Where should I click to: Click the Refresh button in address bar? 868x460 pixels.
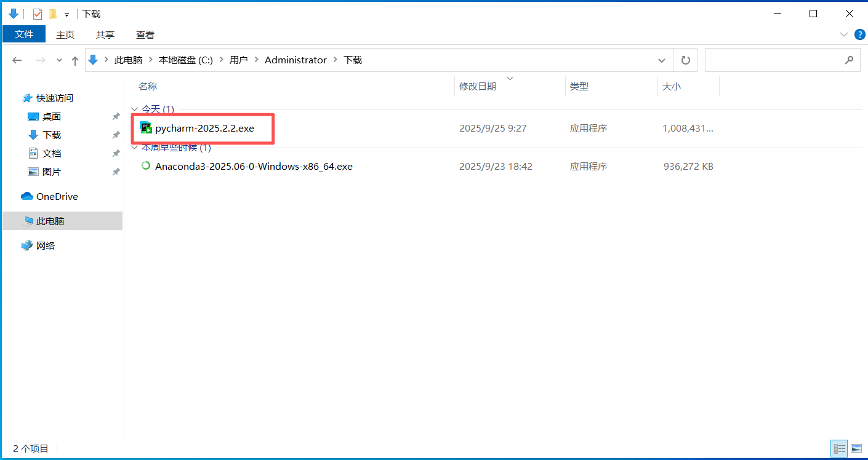click(x=685, y=60)
